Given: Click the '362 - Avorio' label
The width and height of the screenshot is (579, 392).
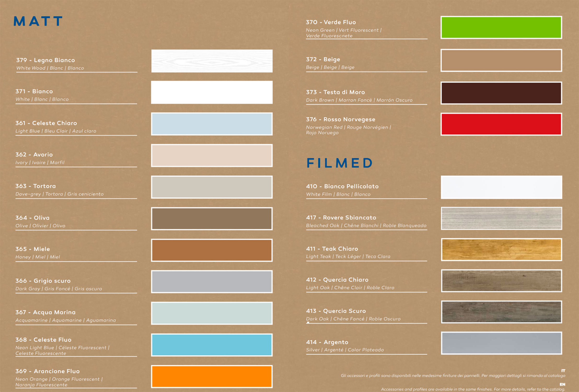Looking at the screenshot, I should point(34,155).
